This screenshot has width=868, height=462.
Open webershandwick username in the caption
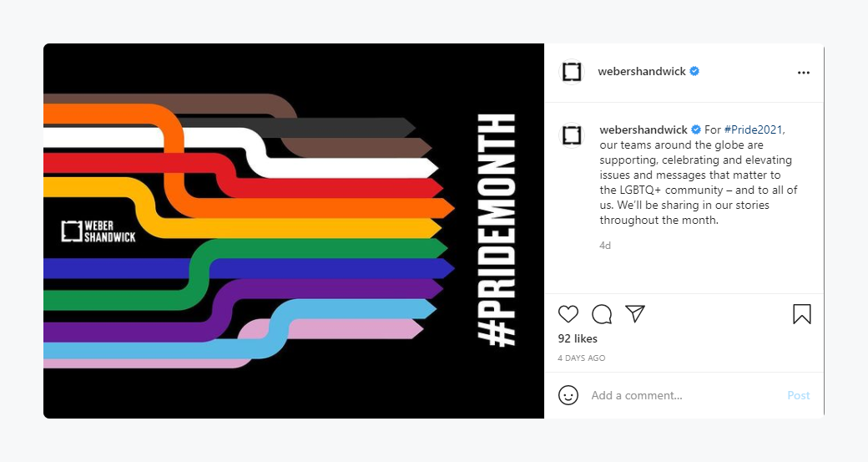643,129
